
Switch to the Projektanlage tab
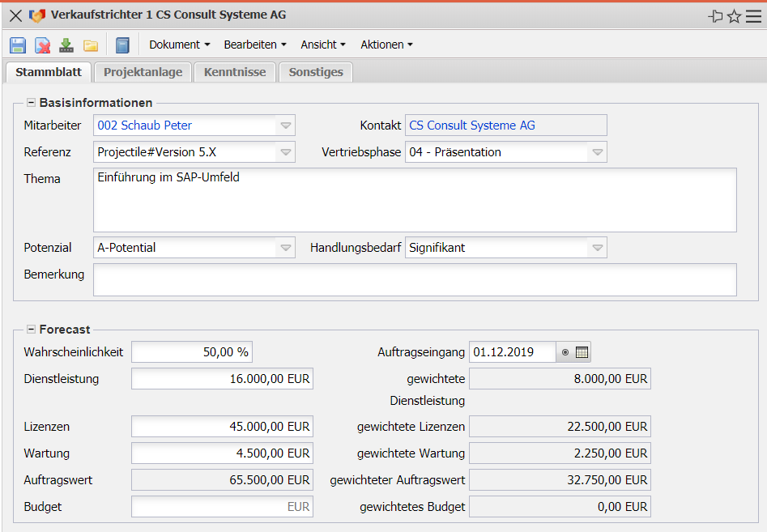143,72
